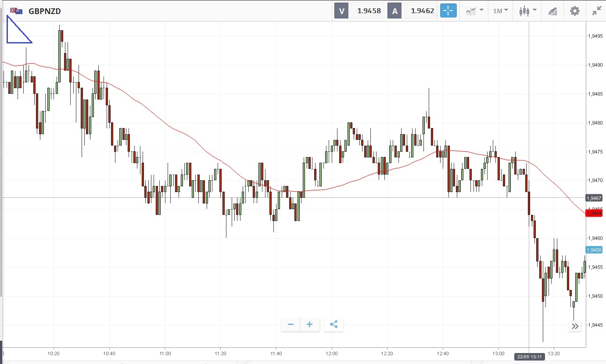The image size is (606, 364).
Task: Click the 22/05 13:11 time marker
Action: click(x=528, y=357)
